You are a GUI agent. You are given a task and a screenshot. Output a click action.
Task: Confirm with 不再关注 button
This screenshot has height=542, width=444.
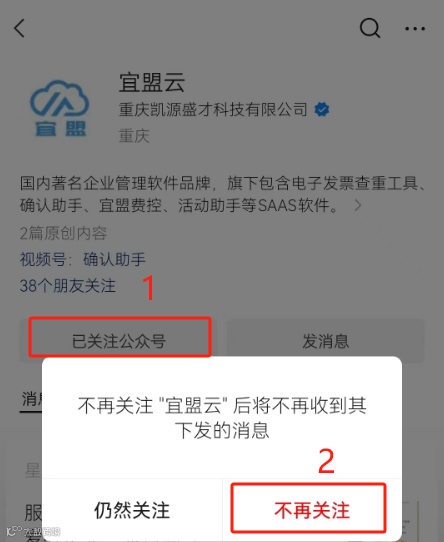click(308, 508)
